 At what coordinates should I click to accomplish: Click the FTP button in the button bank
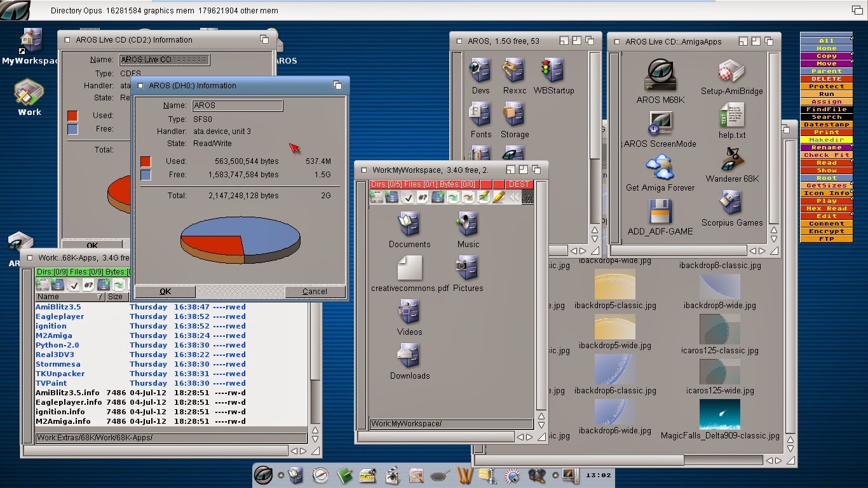[826, 239]
